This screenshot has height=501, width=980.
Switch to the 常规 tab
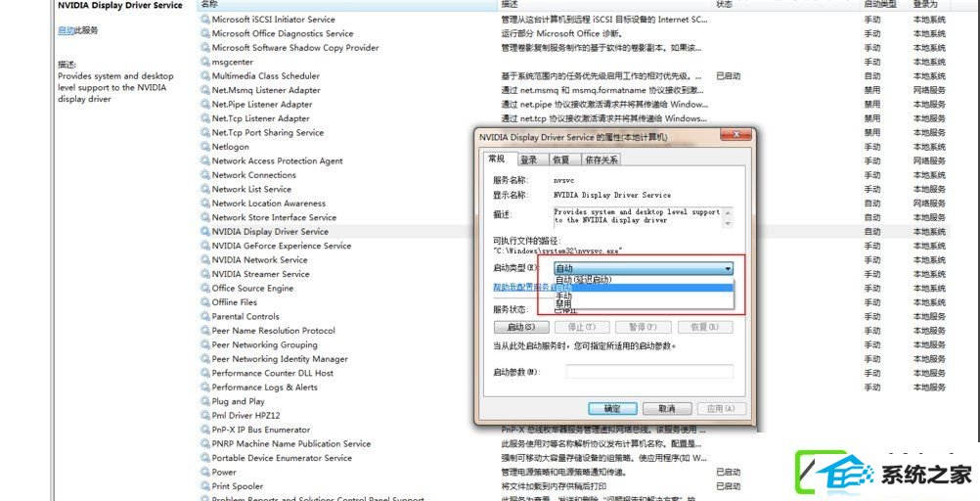click(x=498, y=159)
